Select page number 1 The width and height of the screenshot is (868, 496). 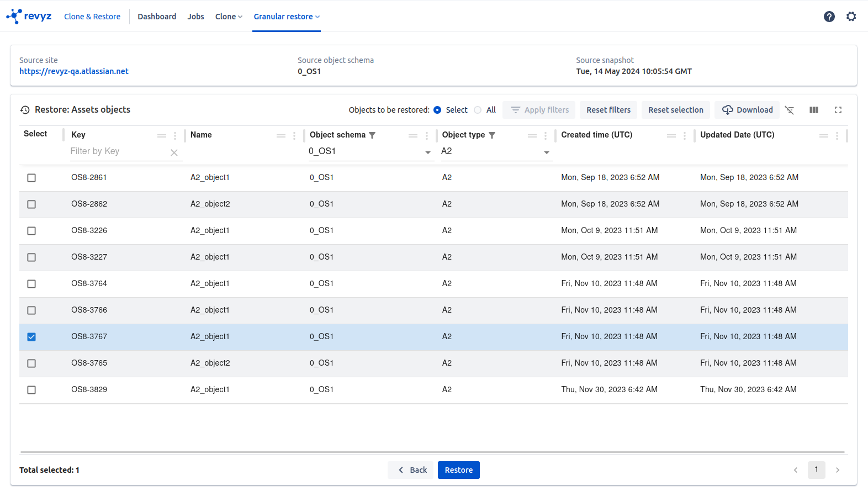[x=817, y=470]
